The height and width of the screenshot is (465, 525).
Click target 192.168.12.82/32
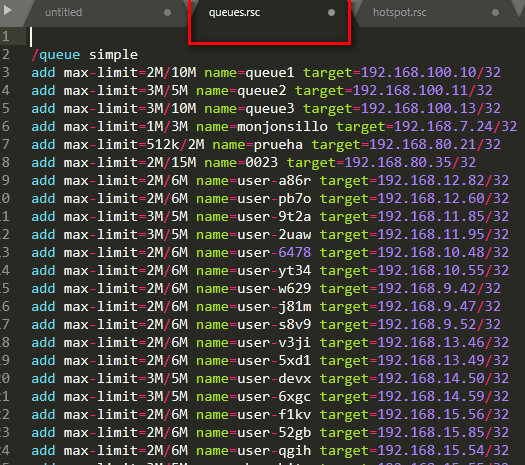click(443, 181)
